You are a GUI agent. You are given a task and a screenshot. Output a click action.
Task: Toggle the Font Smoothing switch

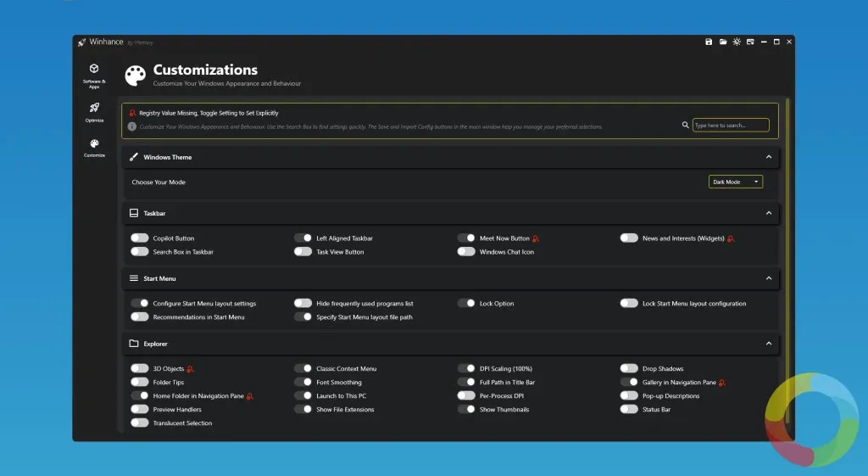303,382
